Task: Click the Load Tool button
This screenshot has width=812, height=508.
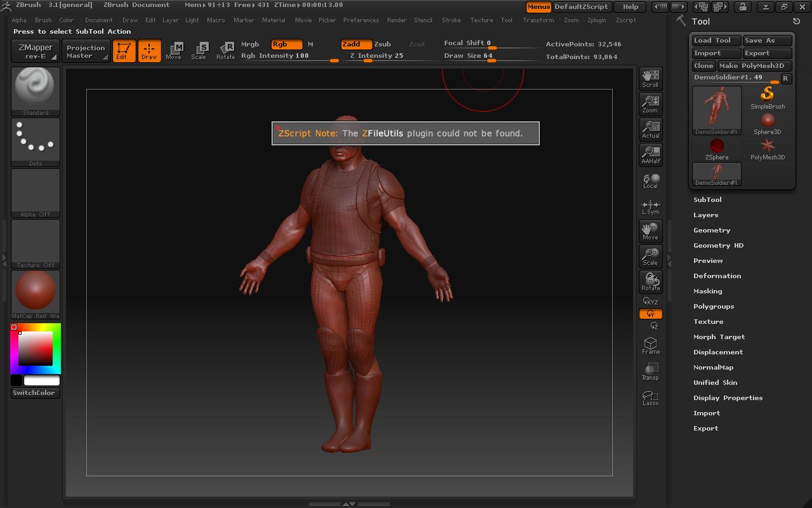Action: [716, 41]
